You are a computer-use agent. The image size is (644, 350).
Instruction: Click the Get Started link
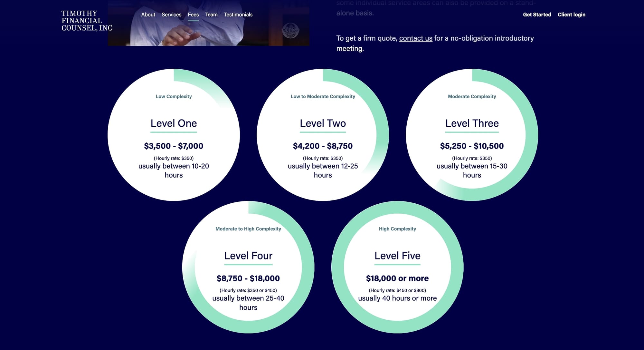coord(537,15)
